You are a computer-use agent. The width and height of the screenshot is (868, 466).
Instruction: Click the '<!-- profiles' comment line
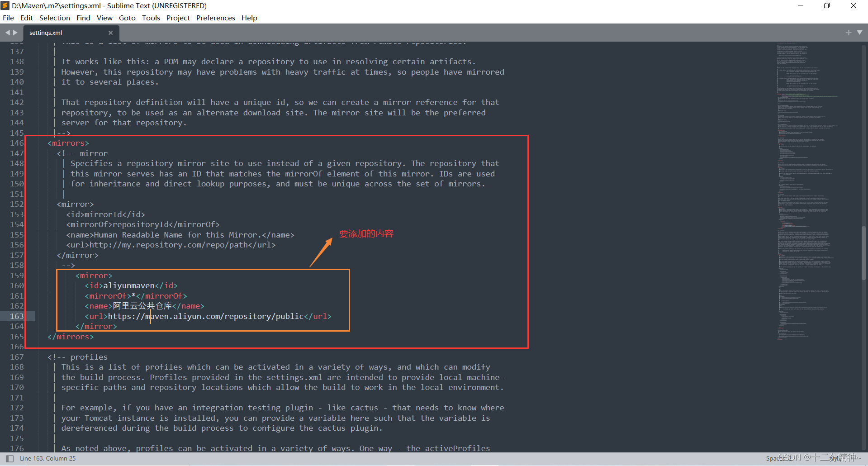click(x=77, y=357)
